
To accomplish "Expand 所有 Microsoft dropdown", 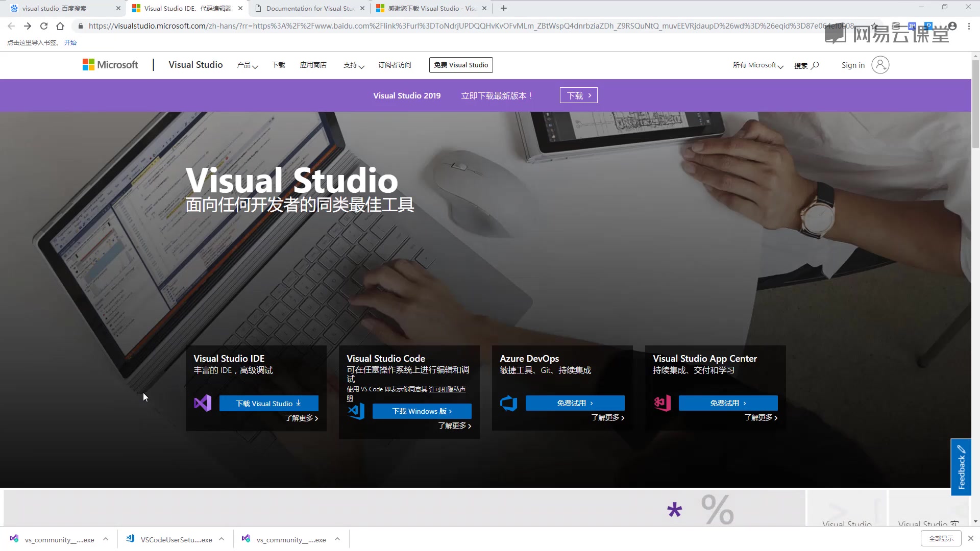I will (x=758, y=65).
